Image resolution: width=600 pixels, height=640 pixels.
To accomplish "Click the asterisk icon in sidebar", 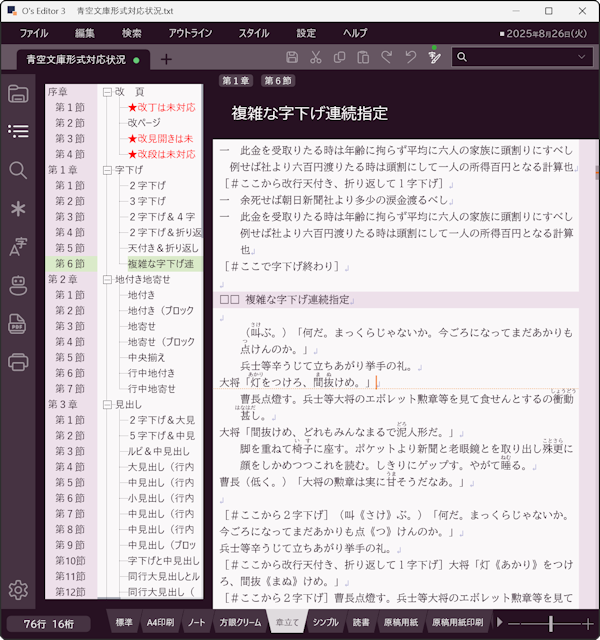I will coord(17,208).
